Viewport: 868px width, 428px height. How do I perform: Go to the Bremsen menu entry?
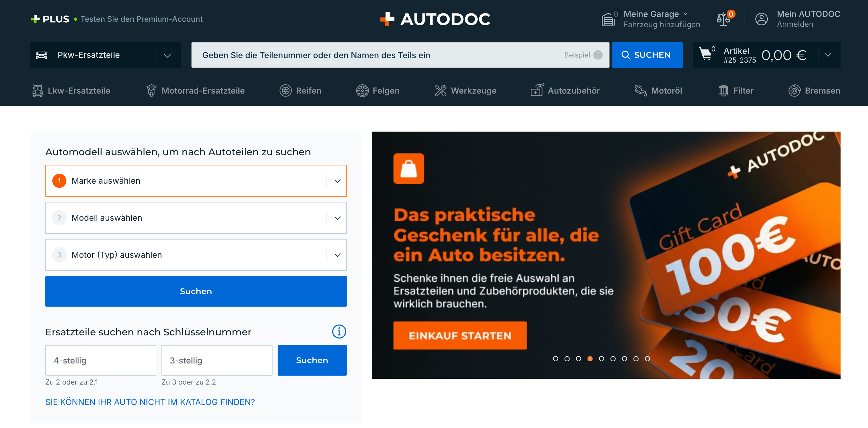[814, 91]
